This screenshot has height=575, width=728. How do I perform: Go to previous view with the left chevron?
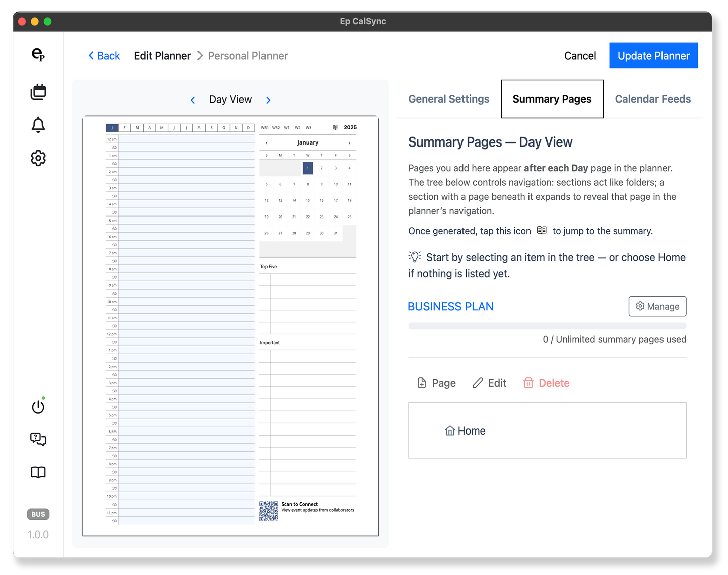[193, 99]
